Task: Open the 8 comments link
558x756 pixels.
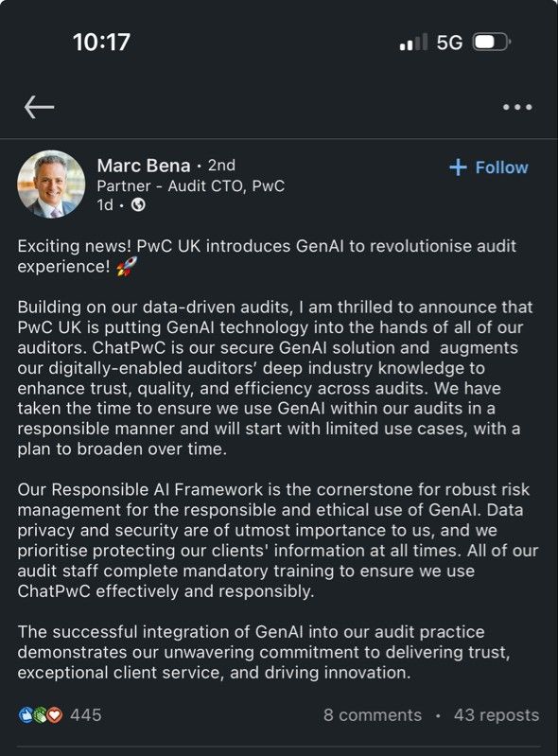Action: point(373,715)
